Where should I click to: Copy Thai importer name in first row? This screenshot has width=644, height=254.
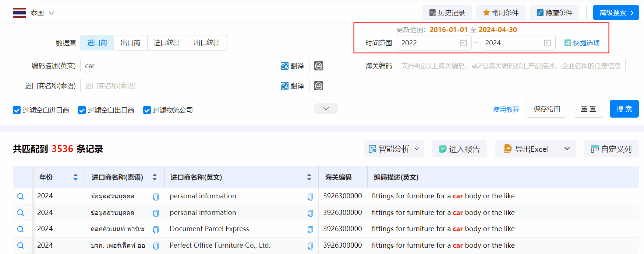coord(156,197)
